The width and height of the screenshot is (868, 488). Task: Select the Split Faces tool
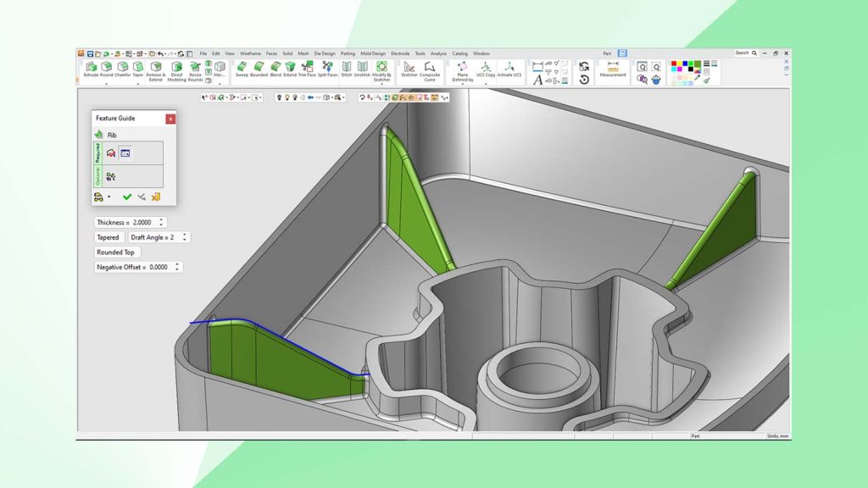click(x=325, y=68)
